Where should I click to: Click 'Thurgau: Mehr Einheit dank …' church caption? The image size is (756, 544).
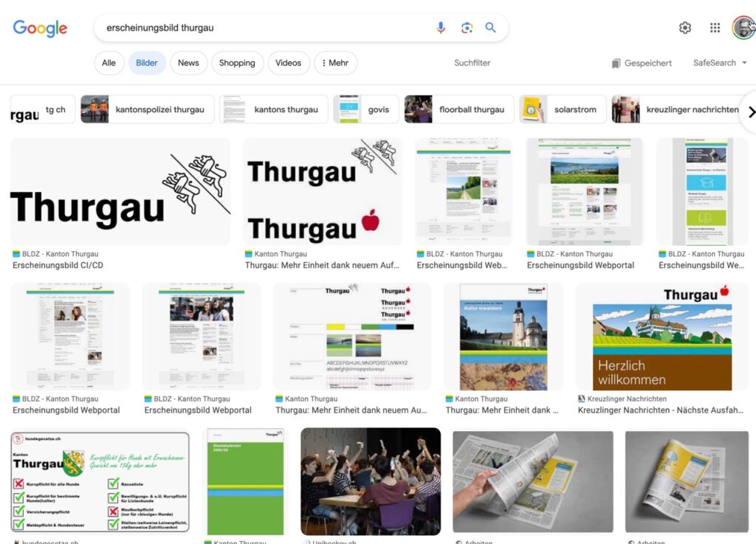click(501, 410)
